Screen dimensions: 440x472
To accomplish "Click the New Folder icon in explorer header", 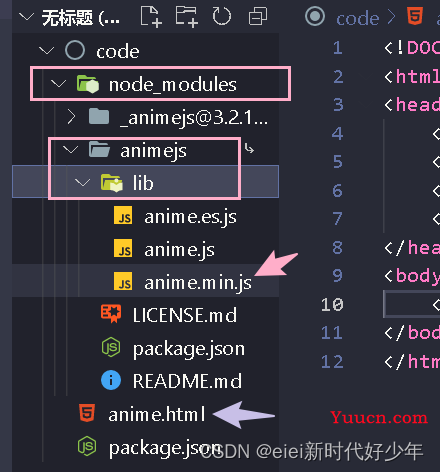I will pyautogui.click(x=187, y=16).
